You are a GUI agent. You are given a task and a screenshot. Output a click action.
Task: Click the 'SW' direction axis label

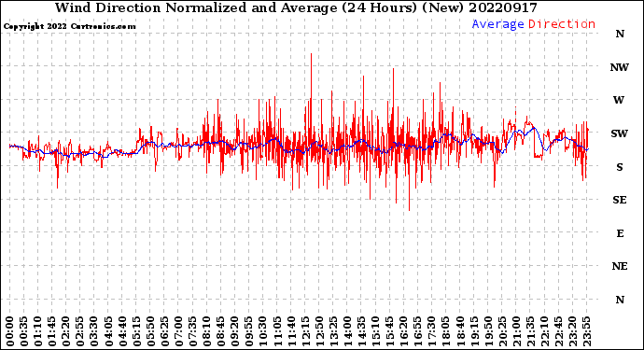tap(620, 133)
